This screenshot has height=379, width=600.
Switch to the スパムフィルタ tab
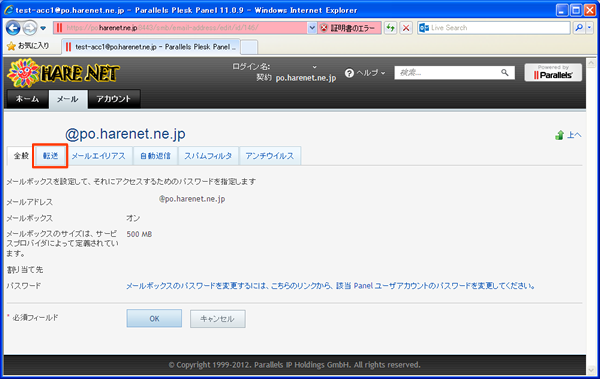(x=208, y=156)
